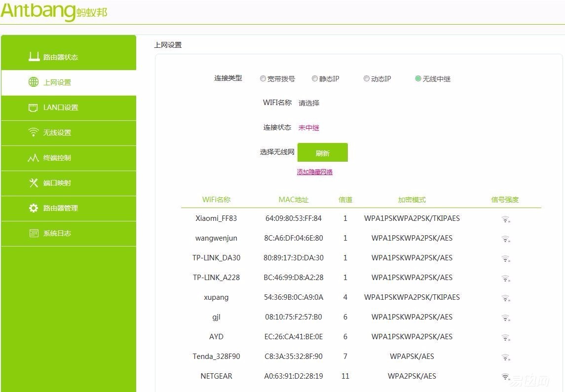Image resolution: width=565 pixels, height=392 pixels.
Task: Click the Tenda_328F90 signal strength icon
Action: (x=505, y=356)
